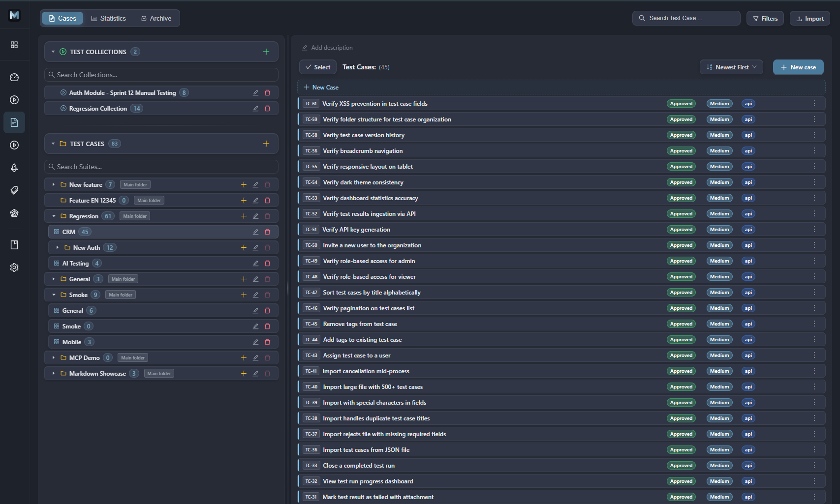
Task: Click the blue New case button
Action: [798, 67]
